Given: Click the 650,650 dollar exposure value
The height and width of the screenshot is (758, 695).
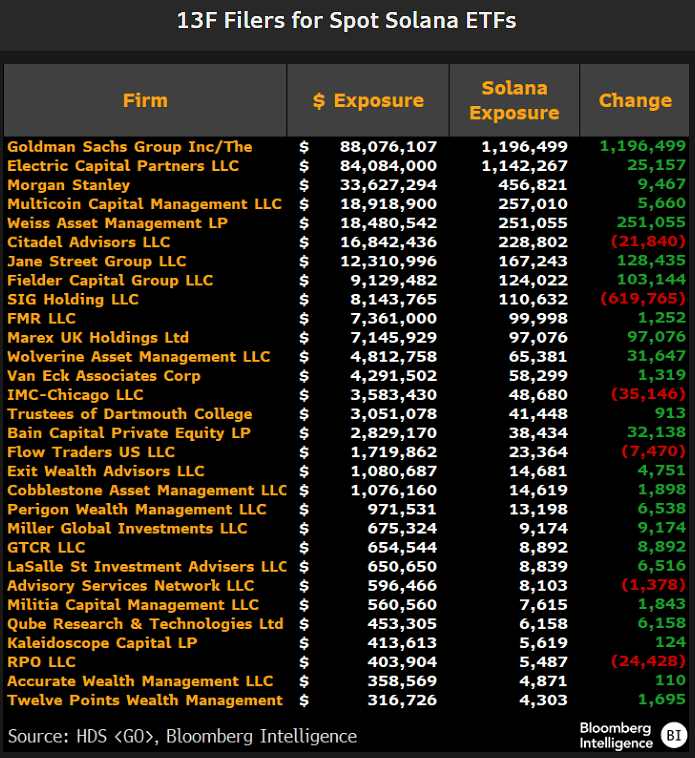Looking at the screenshot, I should coord(402,567).
